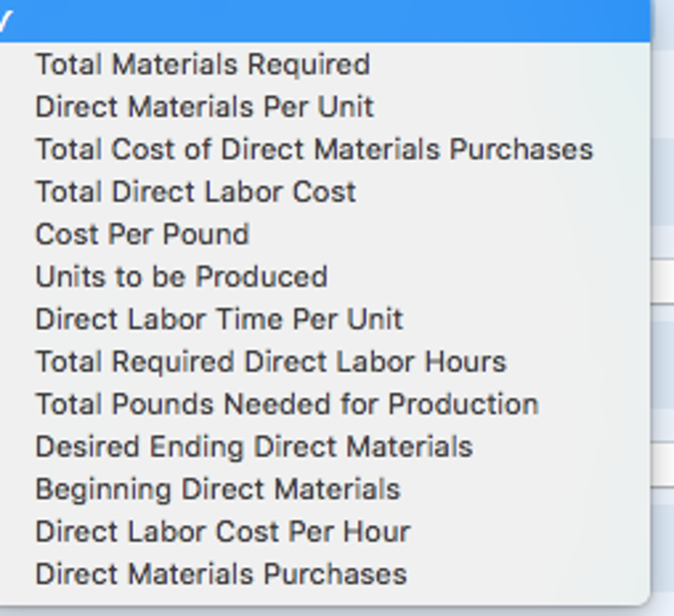674x616 pixels.
Task: Choose Total Direct Labor Cost
Action: tap(196, 192)
